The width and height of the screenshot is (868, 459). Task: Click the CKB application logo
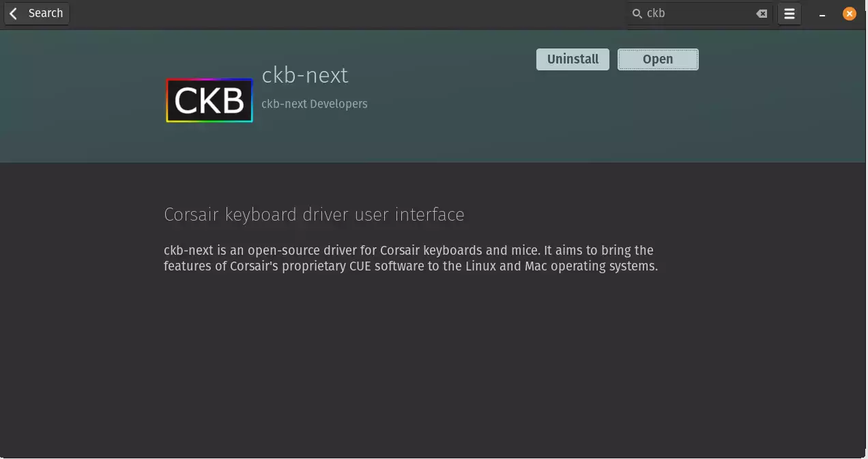tap(209, 100)
